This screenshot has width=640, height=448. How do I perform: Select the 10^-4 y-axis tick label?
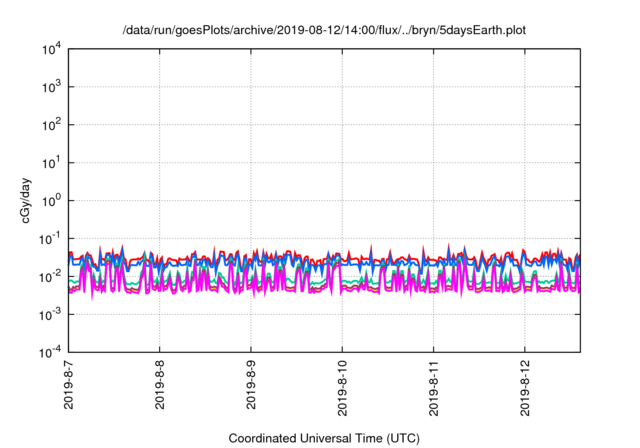(50, 352)
